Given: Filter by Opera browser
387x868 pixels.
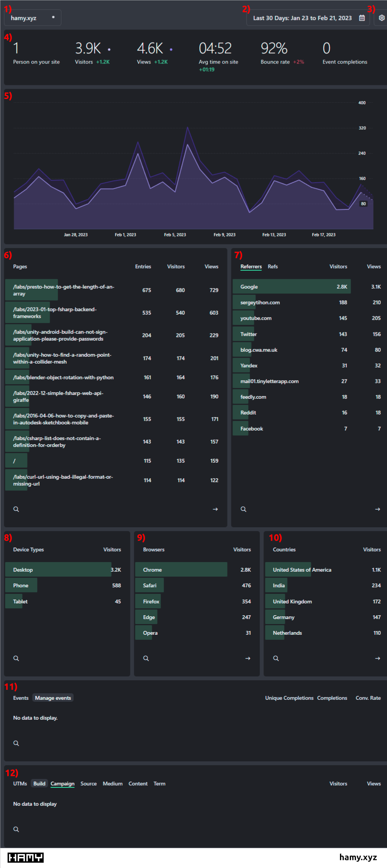Looking at the screenshot, I should pos(197,633).
